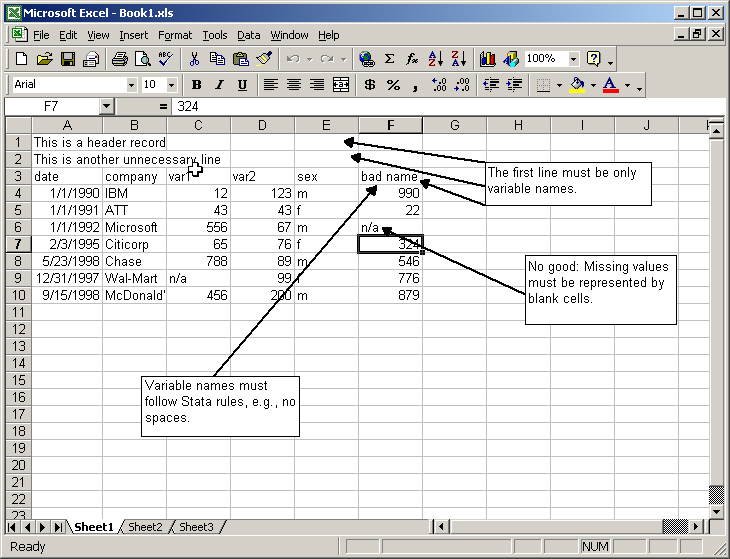The height and width of the screenshot is (559, 730).
Task: Increase decimal places icon
Action: (x=439, y=85)
